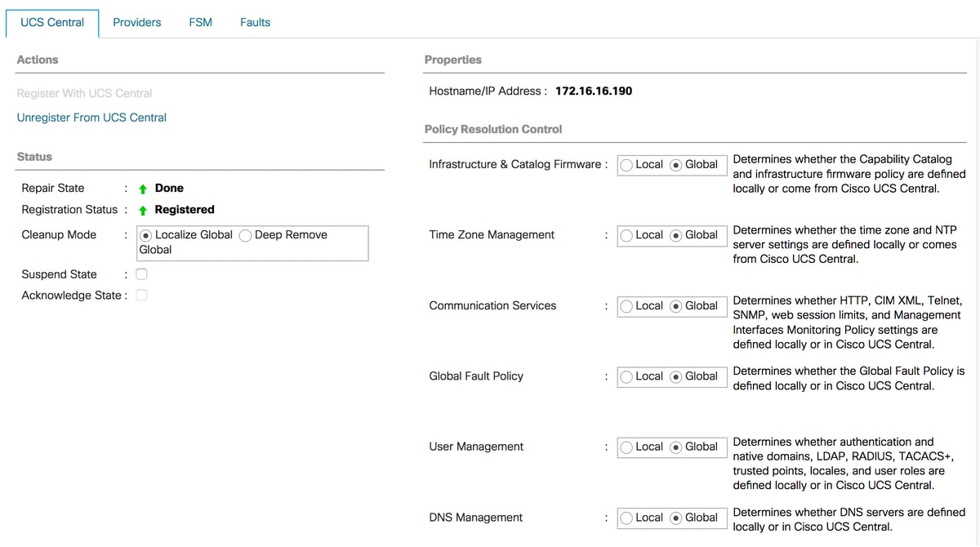Click the Properties section heading
The image size is (980, 547).
[453, 60]
